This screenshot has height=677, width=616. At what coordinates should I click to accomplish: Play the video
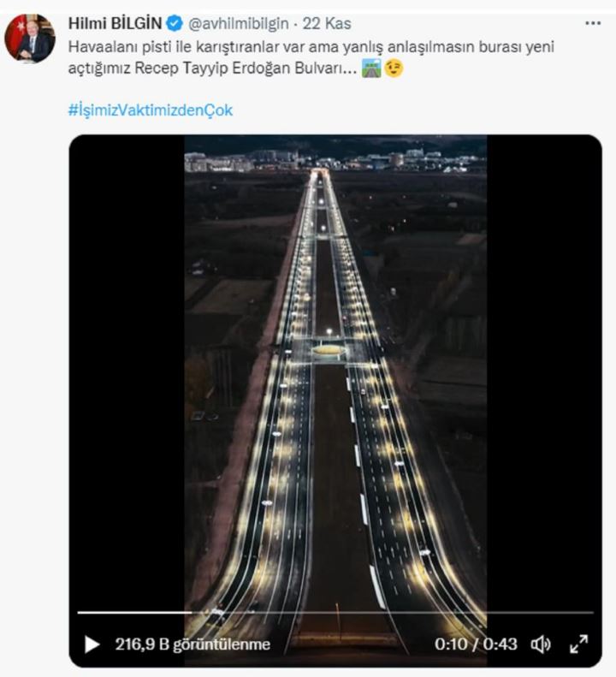[x=92, y=644]
